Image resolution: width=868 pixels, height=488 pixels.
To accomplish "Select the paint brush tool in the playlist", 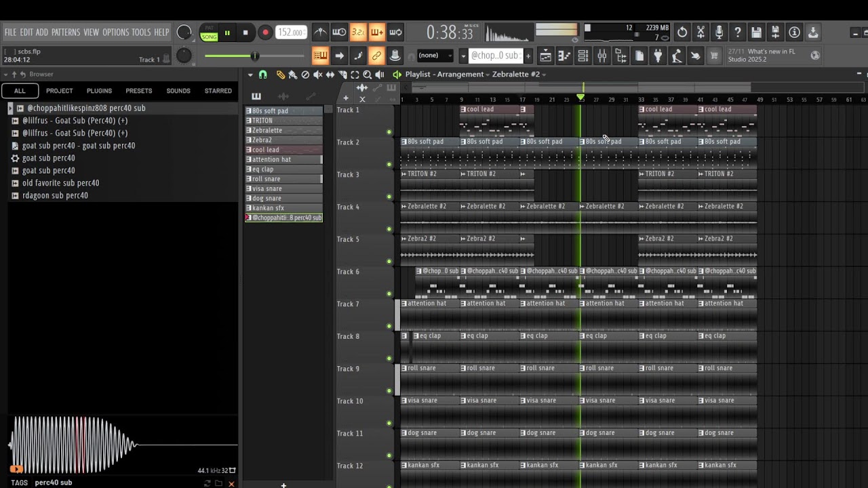I will [292, 75].
